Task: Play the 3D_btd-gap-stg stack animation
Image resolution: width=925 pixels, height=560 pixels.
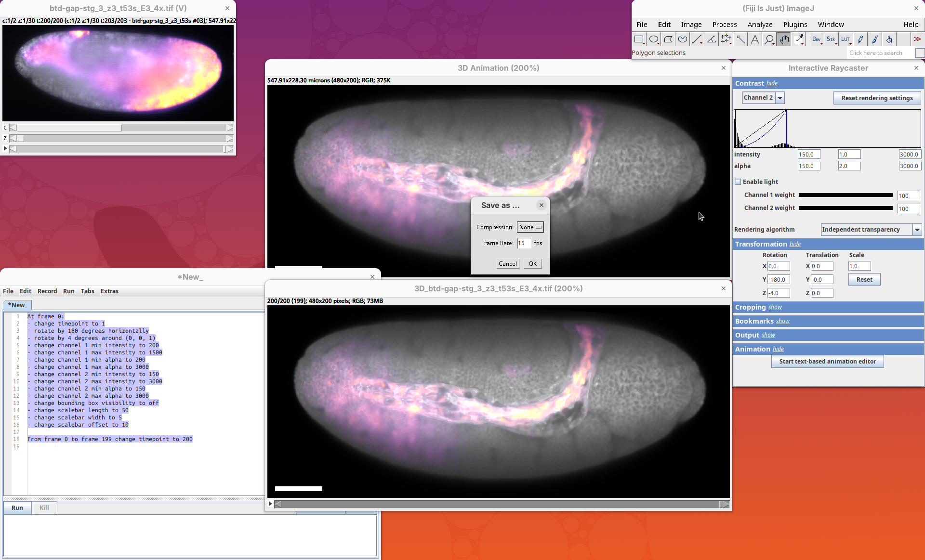Action: pyautogui.click(x=270, y=504)
